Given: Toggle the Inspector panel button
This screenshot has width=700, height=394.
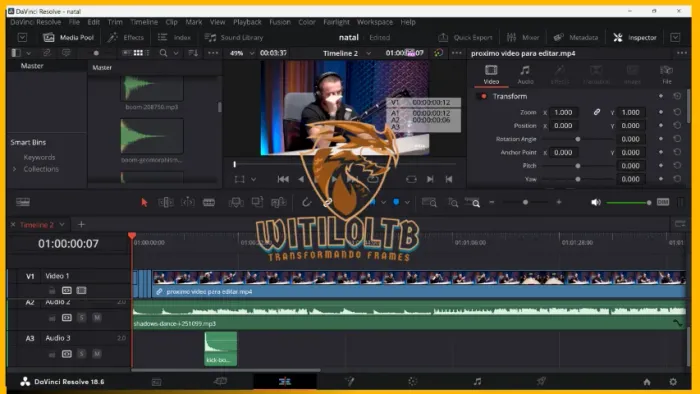Looking at the screenshot, I should tap(634, 37).
